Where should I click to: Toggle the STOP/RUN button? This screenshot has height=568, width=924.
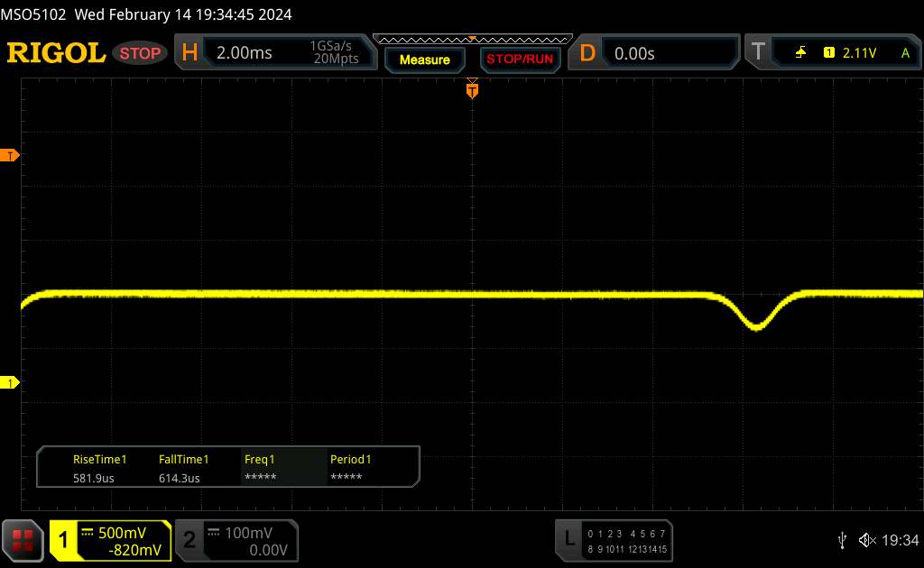(x=520, y=60)
